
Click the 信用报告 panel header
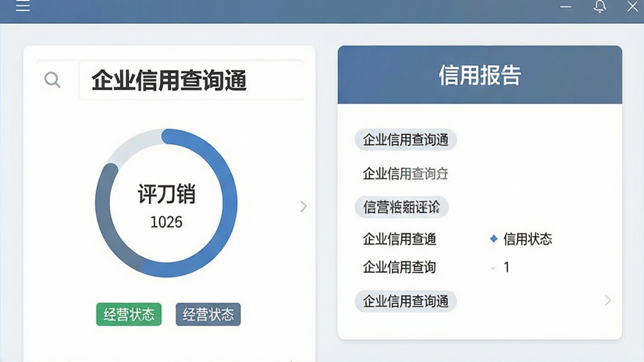coord(480,75)
